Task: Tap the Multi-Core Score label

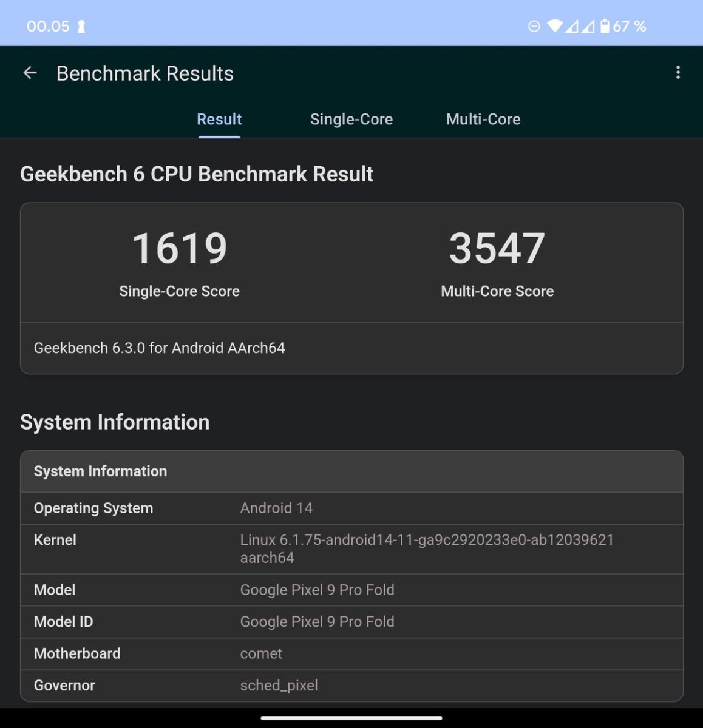Action: [x=497, y=291]
